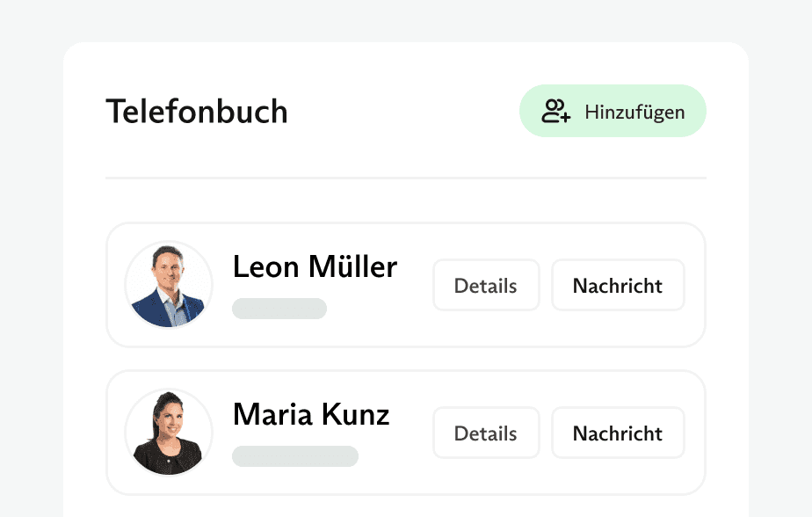Screen dimensions: 812x517
Task: Click grey placeholder bar under Maria Kunz
Action: click(x=295, y=456)
